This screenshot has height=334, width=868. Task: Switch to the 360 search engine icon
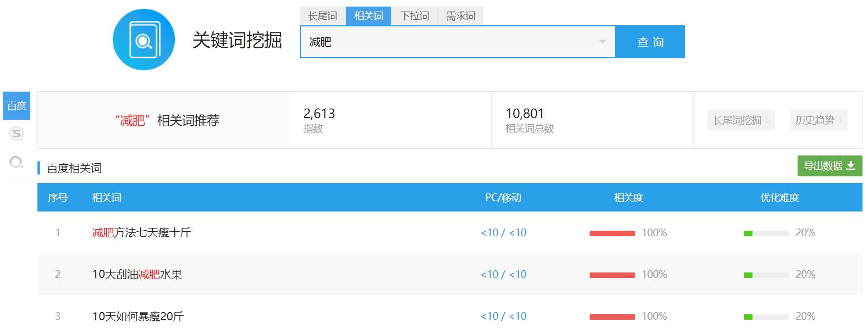pos(17,162)
